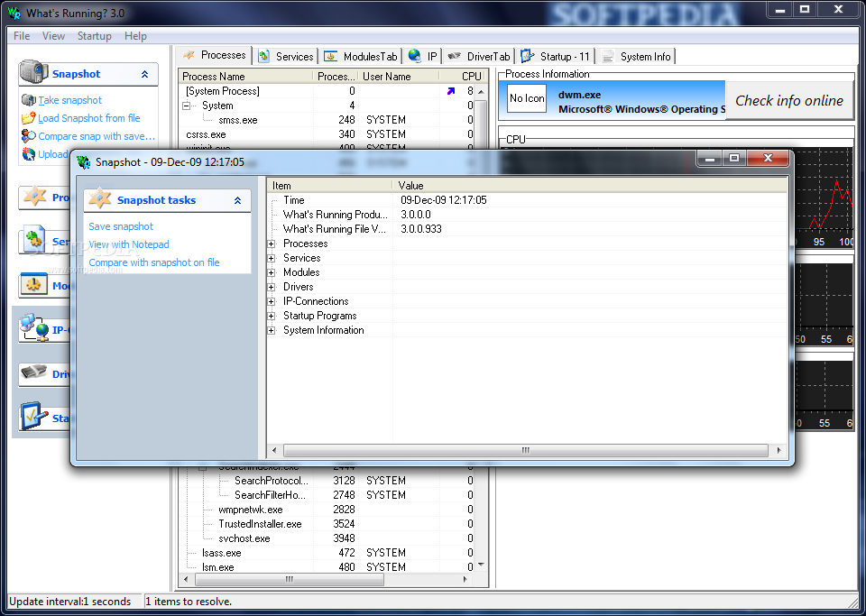
Task: Click the blue arrow in System Process row
Action: 451,91
